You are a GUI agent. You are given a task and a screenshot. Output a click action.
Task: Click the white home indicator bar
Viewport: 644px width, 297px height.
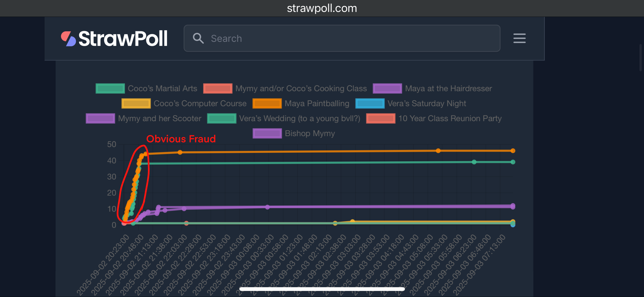(322, 289)
